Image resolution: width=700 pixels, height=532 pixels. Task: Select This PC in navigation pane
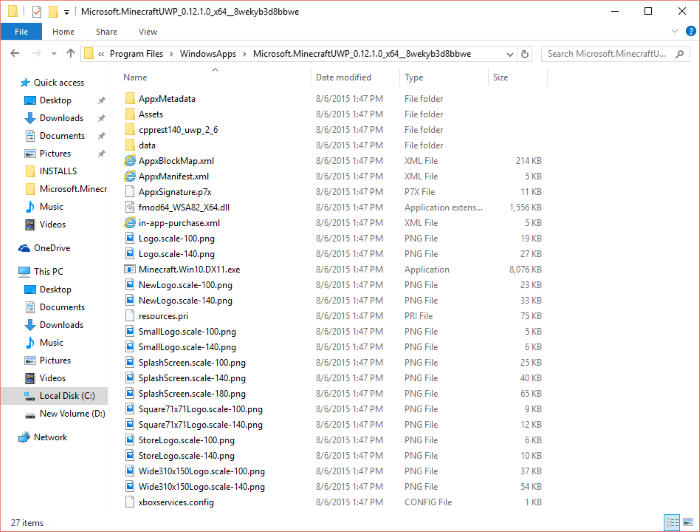pyautogui.click(x=48, y=271)
